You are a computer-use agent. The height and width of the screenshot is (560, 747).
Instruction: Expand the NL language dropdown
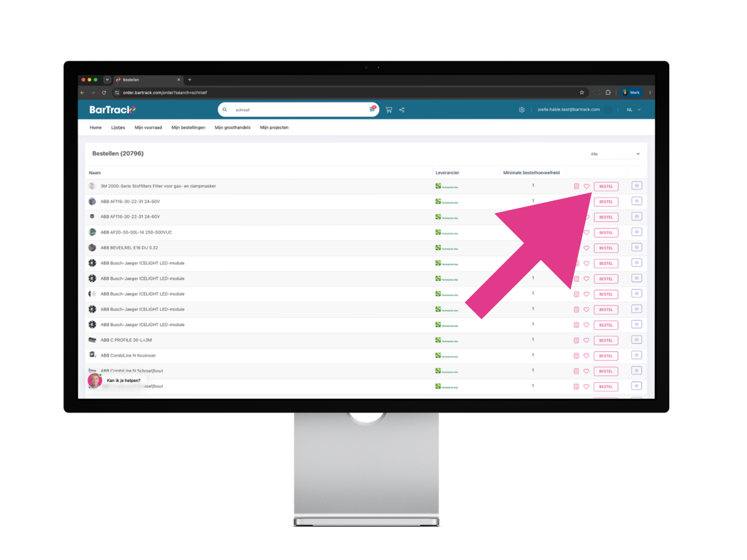pyautogui.click(x=634, y=110)
